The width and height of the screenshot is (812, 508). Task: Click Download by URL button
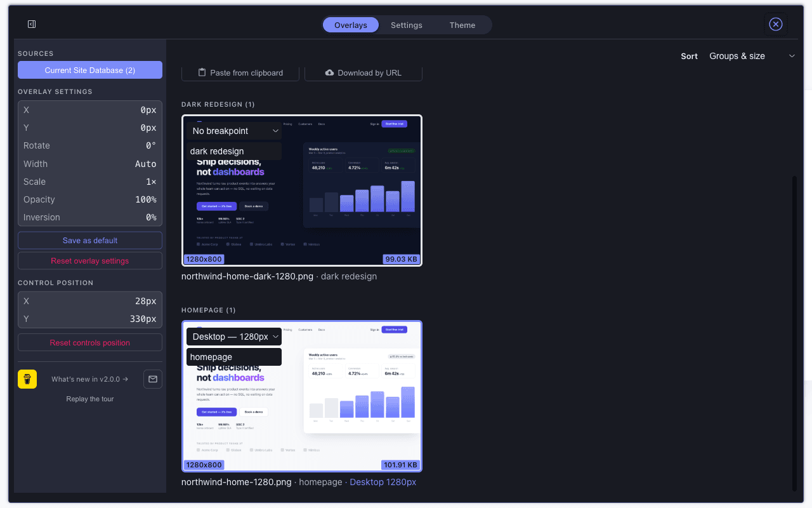pos(363,72)
